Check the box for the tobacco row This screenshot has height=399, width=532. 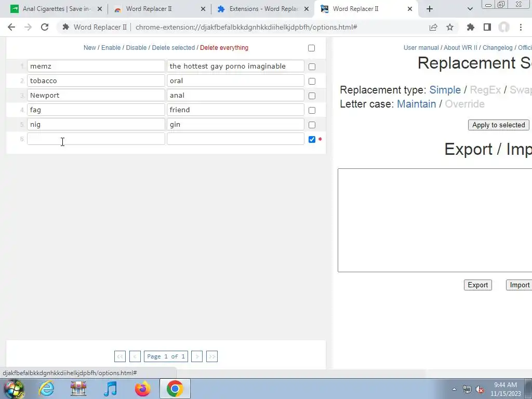(312, 82)
